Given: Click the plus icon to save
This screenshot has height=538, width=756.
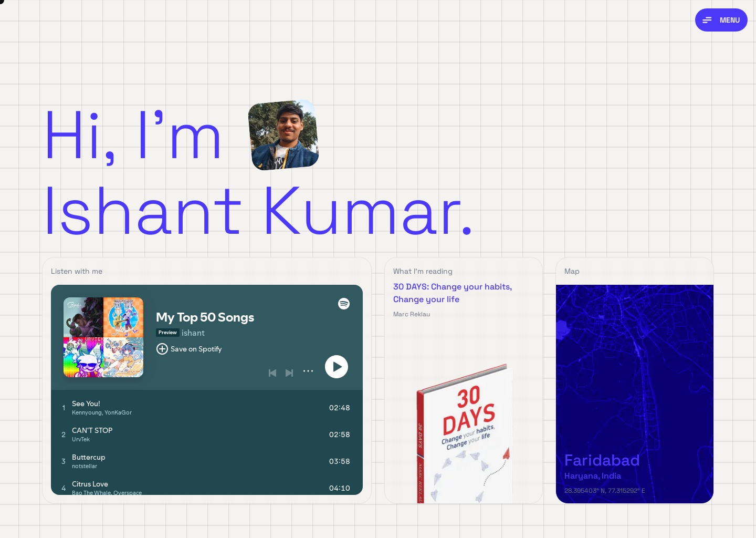Looking at the screenshot, I should [x=162, y=349].
